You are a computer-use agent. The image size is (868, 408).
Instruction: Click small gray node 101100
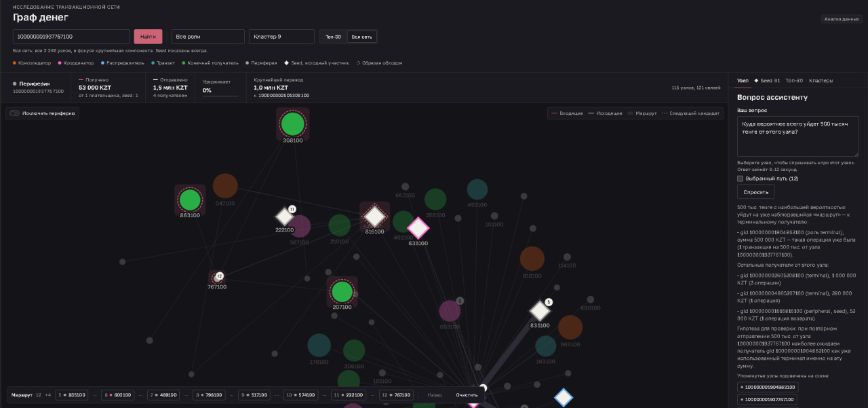click(495, 216)
